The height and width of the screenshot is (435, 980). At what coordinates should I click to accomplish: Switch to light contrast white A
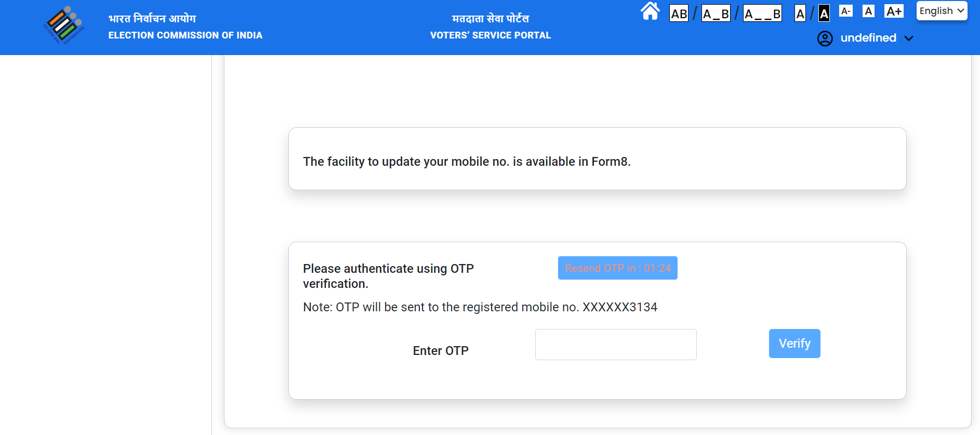(x=800, y=14)
